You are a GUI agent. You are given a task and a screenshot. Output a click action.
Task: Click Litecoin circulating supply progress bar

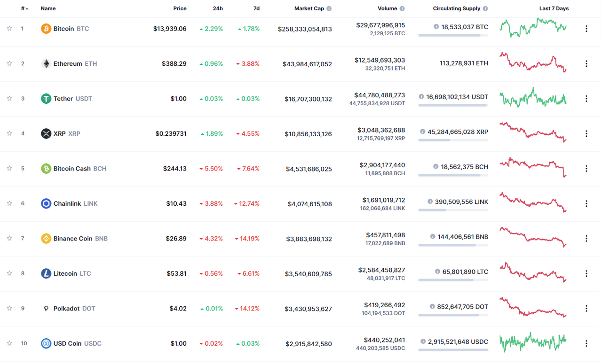[453, 280]
